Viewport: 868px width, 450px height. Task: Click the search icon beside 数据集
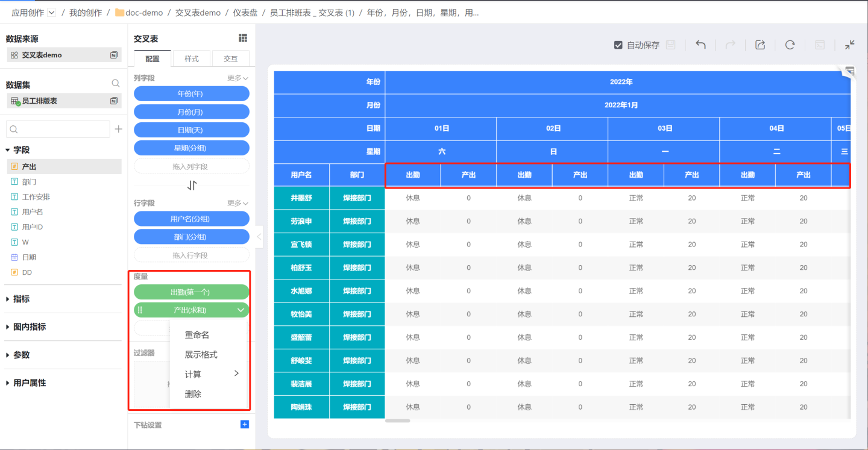pyautogui.click(x=115, y=84)
